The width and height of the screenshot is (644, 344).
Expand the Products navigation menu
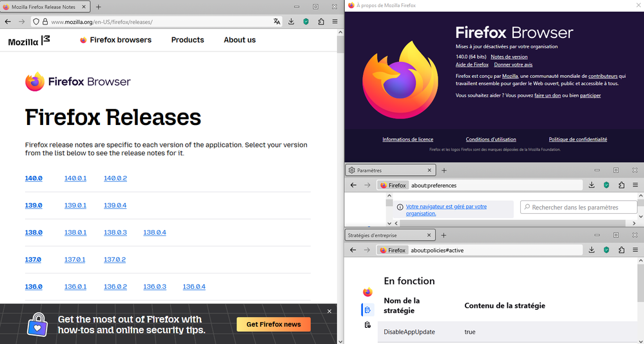(188, 40)
